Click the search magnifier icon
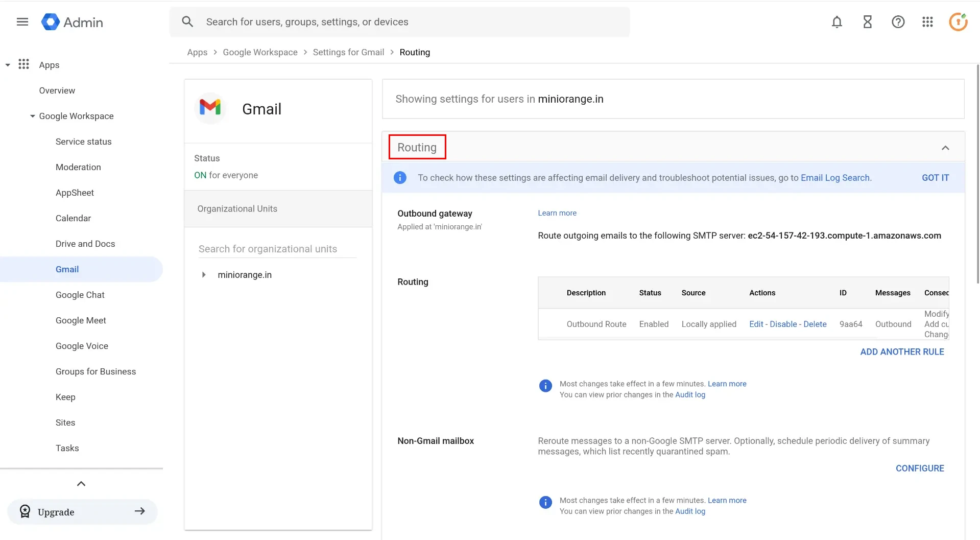Screen dimensions: 980x540 tap(188, 21)
